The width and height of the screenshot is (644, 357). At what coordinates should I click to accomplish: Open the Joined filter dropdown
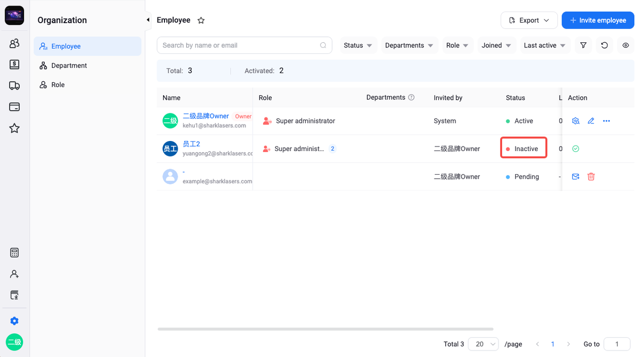(x=497, y=45)
